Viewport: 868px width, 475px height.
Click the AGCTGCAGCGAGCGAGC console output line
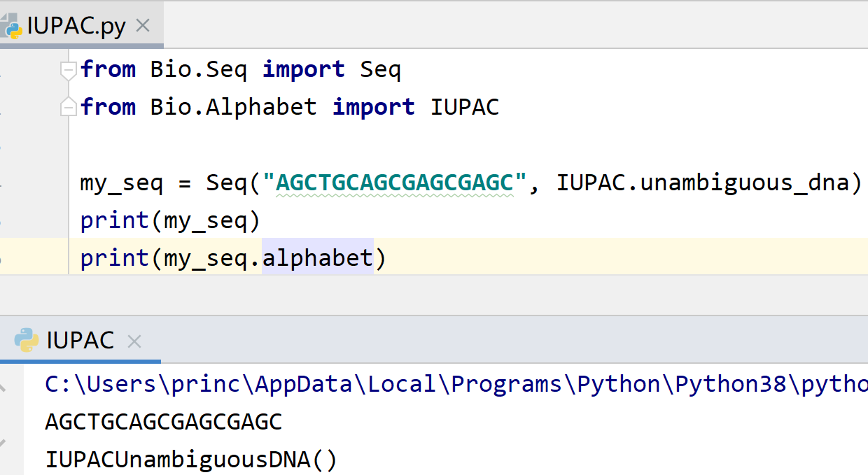click(x=163, y=422)
